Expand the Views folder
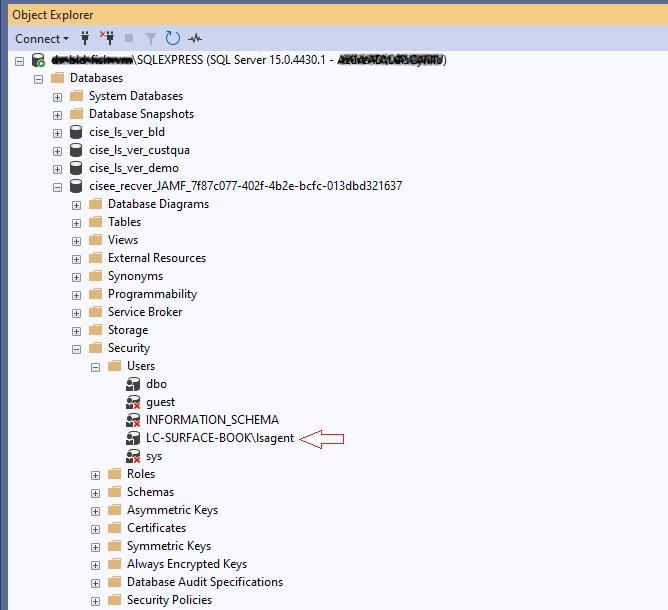 76,242
